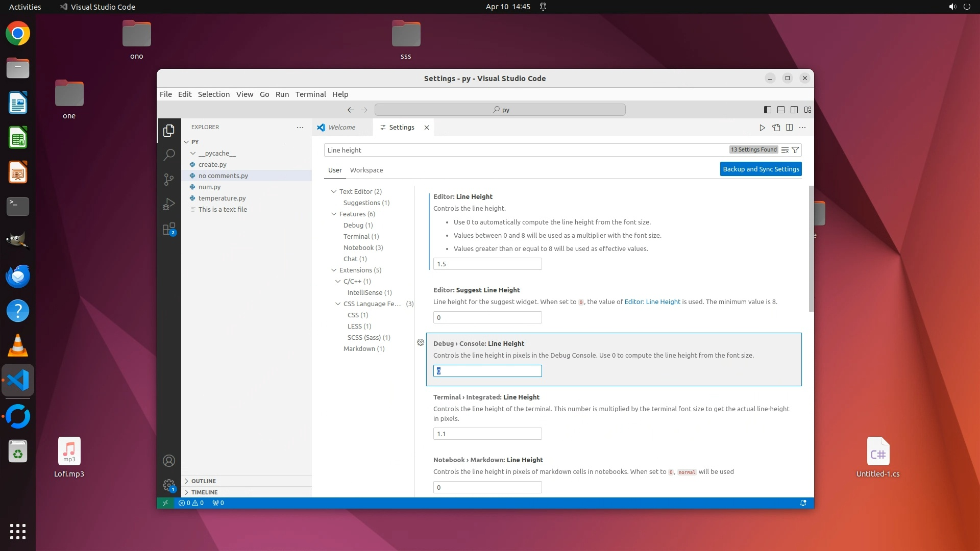Expand the OUTLINE section

click(x=204, y=481)
